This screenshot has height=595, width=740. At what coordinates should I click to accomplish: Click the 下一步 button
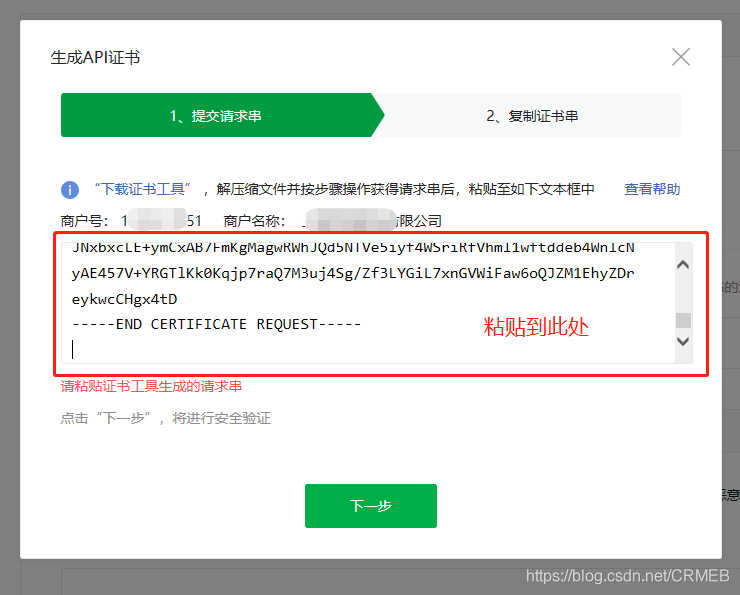tap(370, 506)
